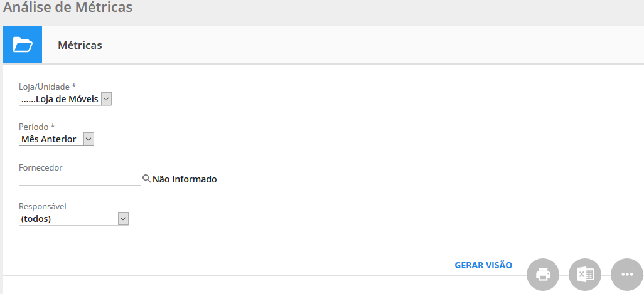This screenshot has width=644, height=294.
Task: Click the arrow beside (todos)
Action: pos(123,219)
